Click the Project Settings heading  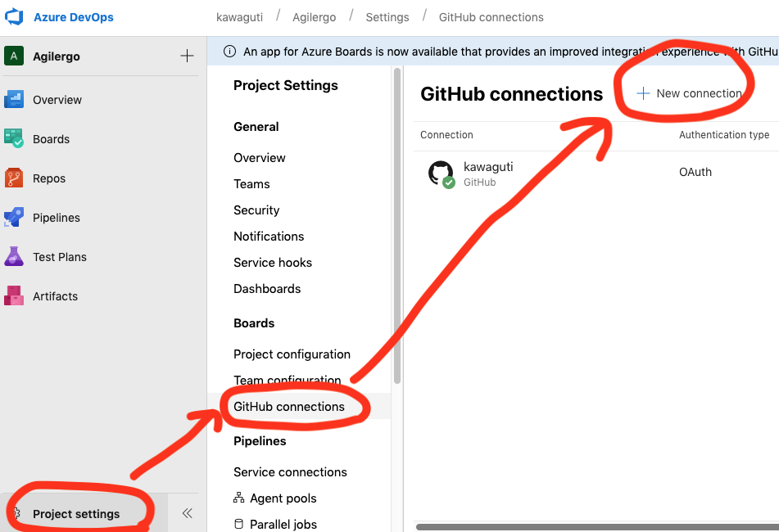pos(286,85)
